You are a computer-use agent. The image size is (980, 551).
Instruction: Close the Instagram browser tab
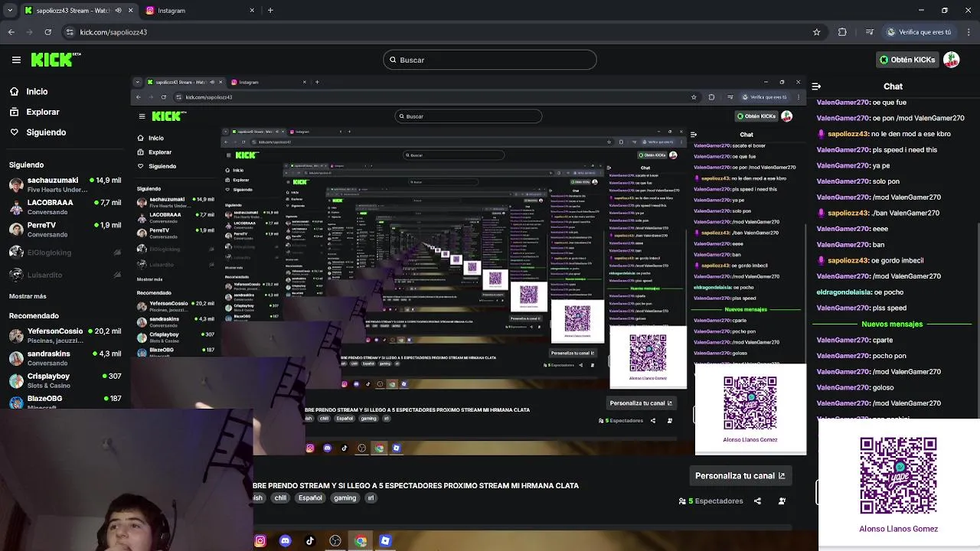coord(252,11)
